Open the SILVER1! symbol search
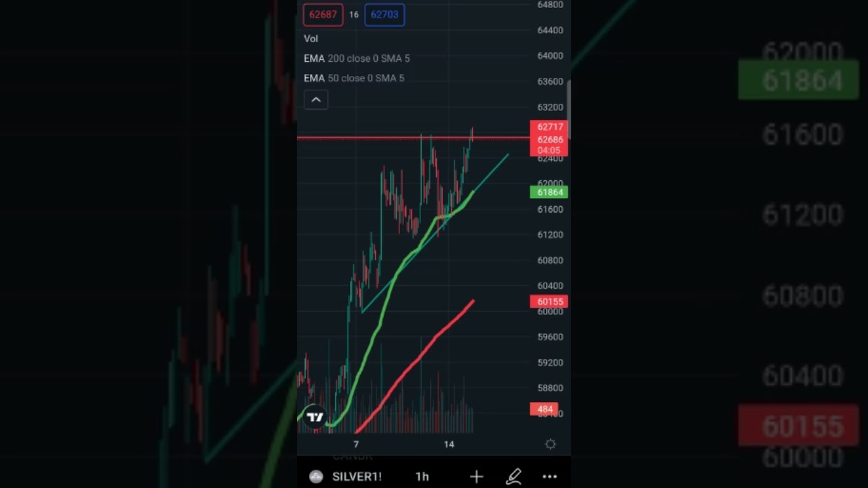The width and height of the screenshot is (868, 488). coord(357,476)
